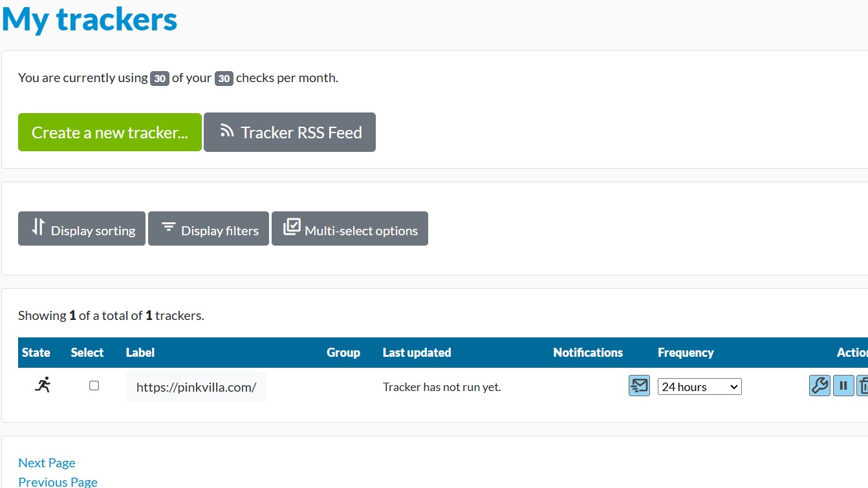Image resolution: width=868 pixels, height=488 pixels.
Task: Click the My trackers heading
Action: [x=90, y=19]
